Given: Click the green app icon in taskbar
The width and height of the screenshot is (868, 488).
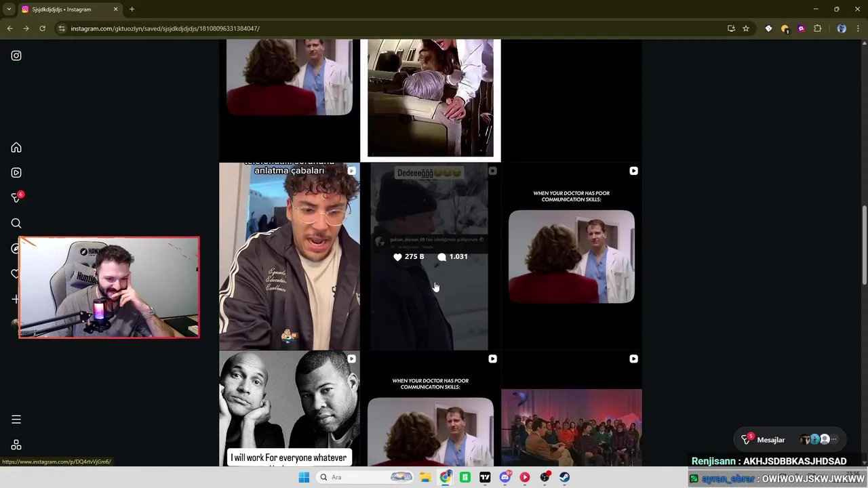Looking at the screenshot, I should (465, 477).
